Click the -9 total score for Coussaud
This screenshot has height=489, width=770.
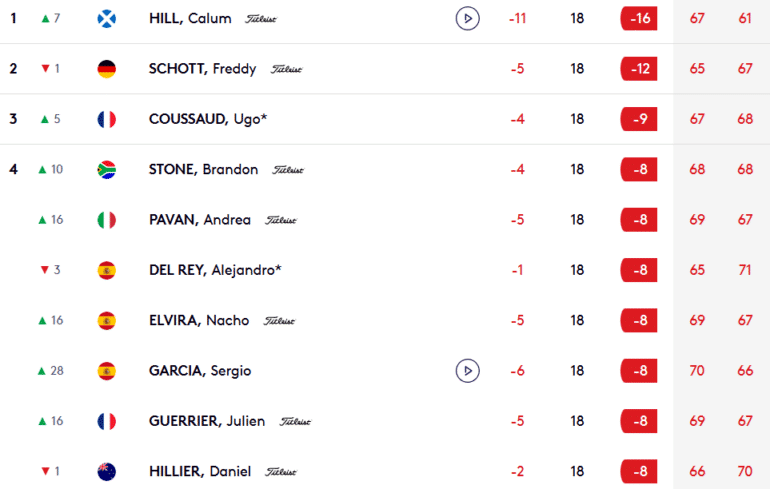638,119
